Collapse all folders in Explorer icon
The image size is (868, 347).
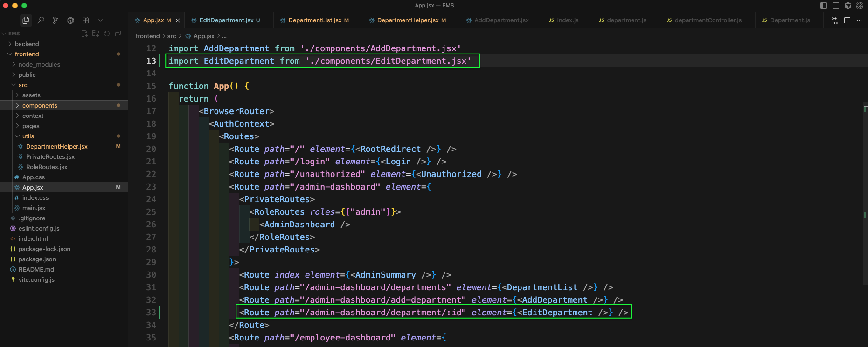(118, 34)
